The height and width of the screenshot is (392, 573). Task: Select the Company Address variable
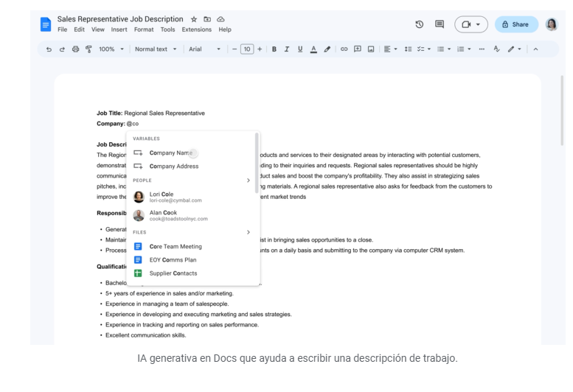[x=193, y=166]
